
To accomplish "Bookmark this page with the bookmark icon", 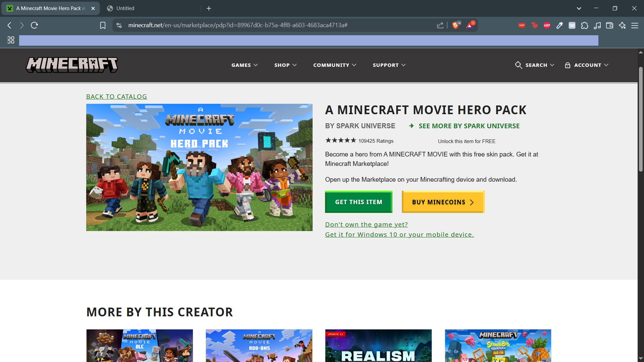I will (103, 25).
